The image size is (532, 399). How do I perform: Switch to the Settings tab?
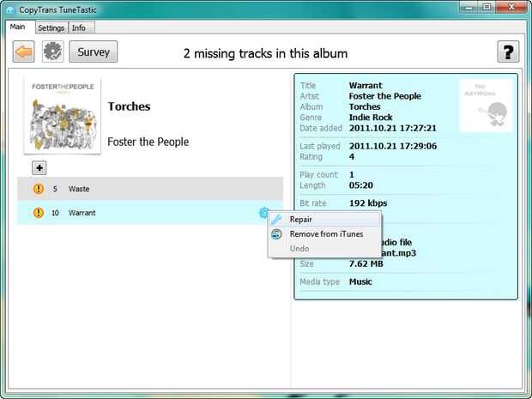pyautogui.click(x=51, y=27)
